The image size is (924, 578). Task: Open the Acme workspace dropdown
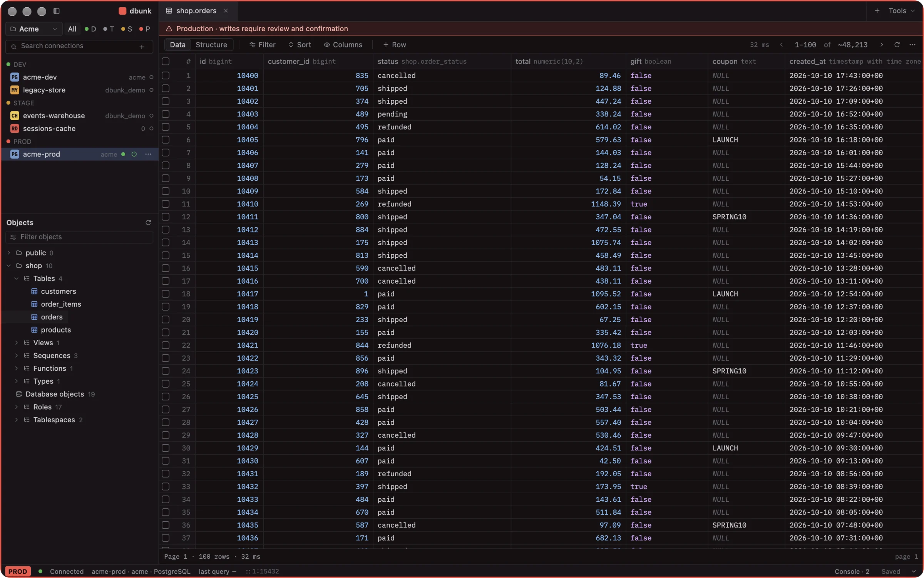tap(33, 29)
